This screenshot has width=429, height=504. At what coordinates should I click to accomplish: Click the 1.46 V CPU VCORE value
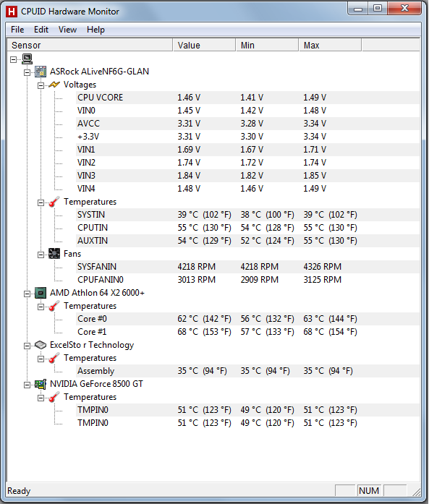[x=189, y=98]
